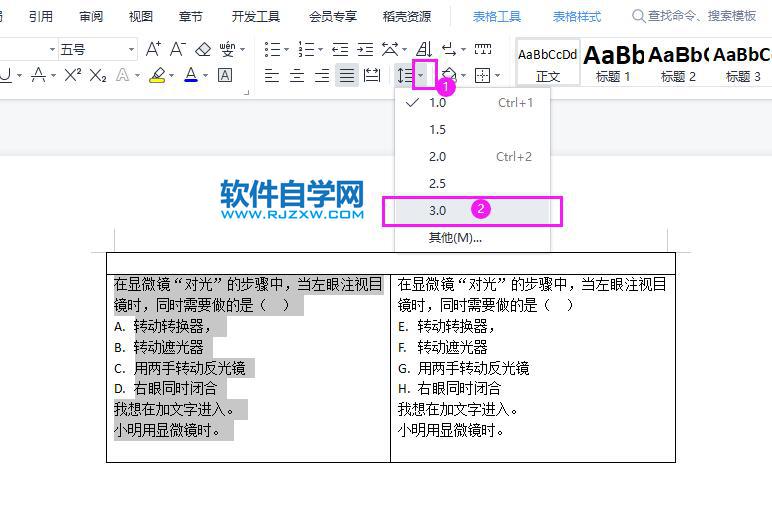Center align text
This screenshot has height=518, width=772.
(296, 75)
